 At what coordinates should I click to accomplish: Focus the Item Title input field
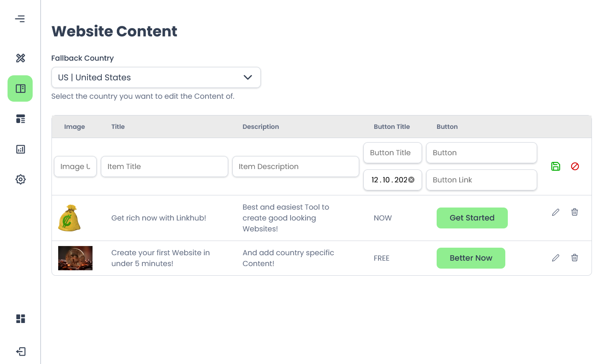pos(164,167)
